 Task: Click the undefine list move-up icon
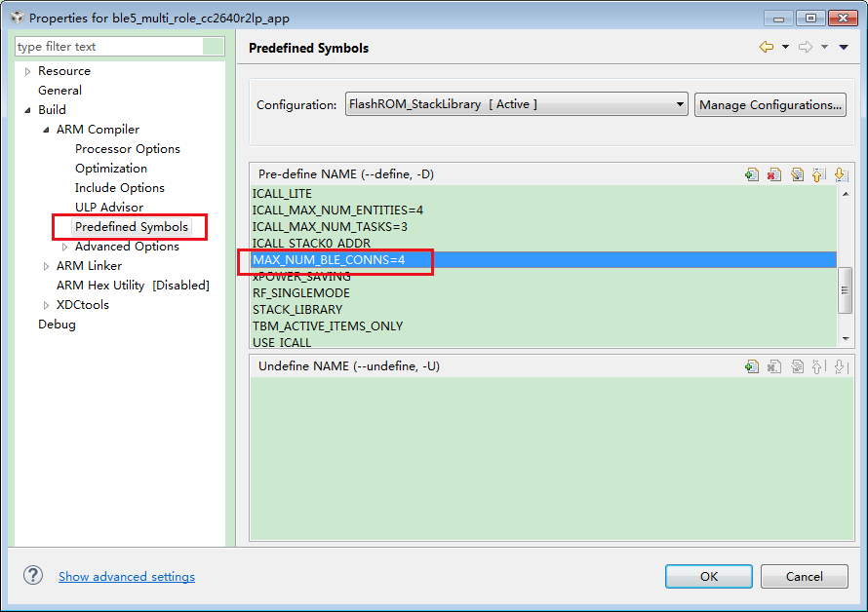click(x=818, y=366)
